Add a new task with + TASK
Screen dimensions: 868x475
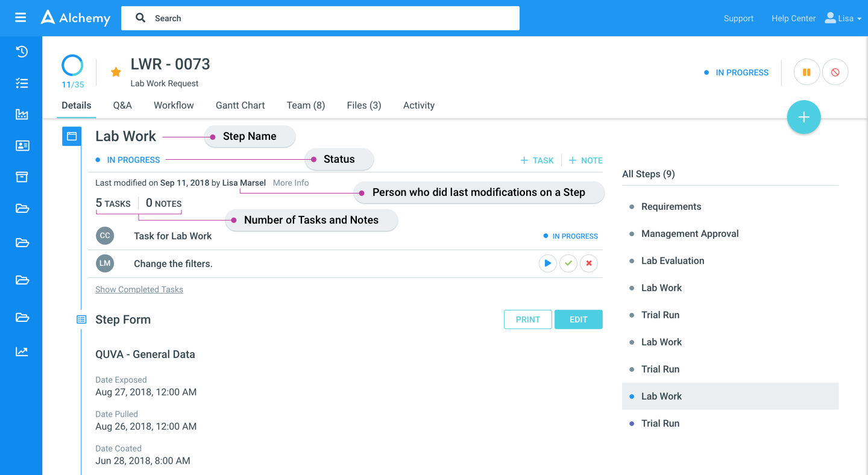point(537,160)
